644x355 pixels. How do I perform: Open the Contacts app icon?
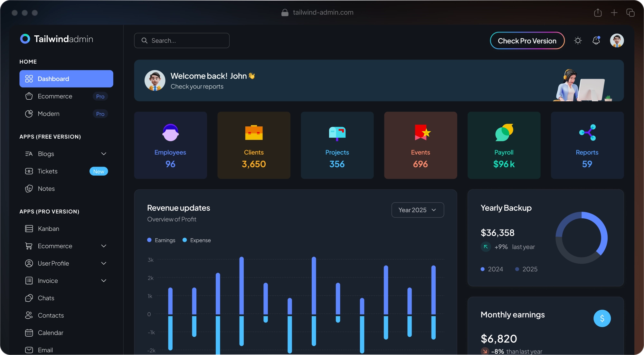click(x=29, y=315)
